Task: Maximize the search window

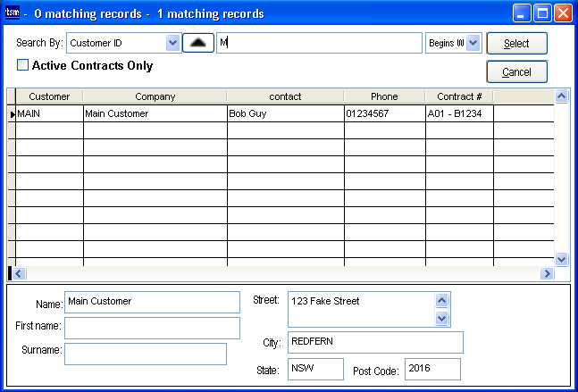Action: click(543, 13)
